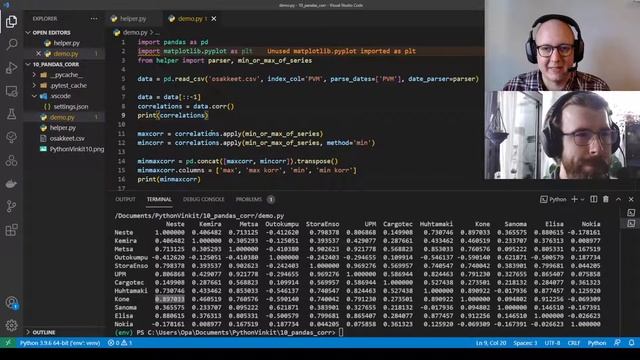
Task: Change file encoding UTF-8 in status bar
Action: point(552,343)
